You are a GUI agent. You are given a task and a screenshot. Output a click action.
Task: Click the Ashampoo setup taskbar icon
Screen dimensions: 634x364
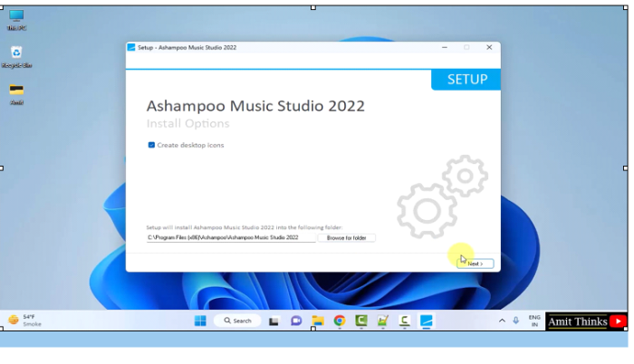tap(427, 321)
